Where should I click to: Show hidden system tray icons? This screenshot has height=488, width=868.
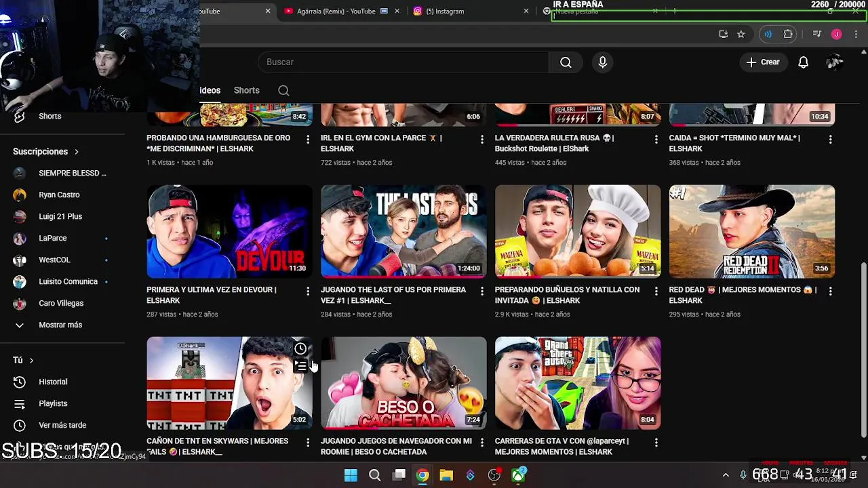coord(726,475)
